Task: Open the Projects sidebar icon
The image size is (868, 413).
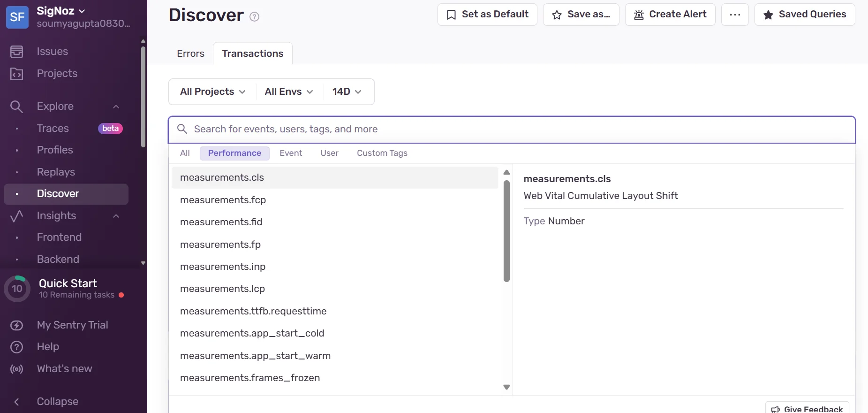Action: (16, 74)
